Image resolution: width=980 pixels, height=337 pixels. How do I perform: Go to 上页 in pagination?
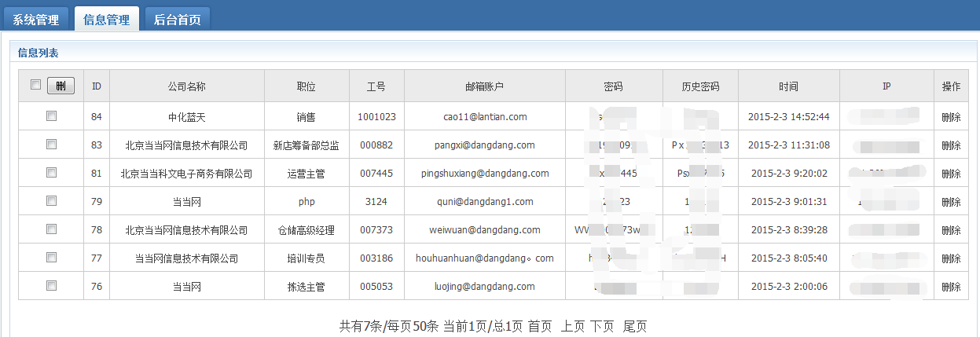click(x=572, y=326)
